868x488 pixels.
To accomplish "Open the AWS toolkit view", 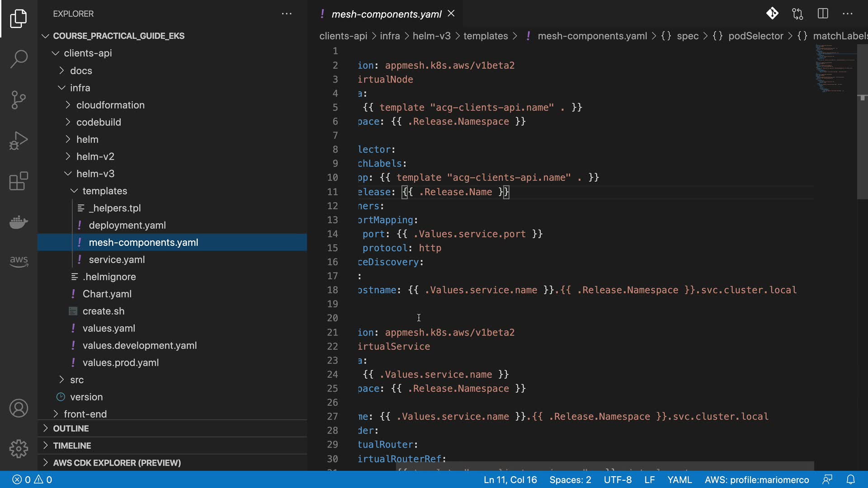I will pyautogui.click(x=19, y=261).
